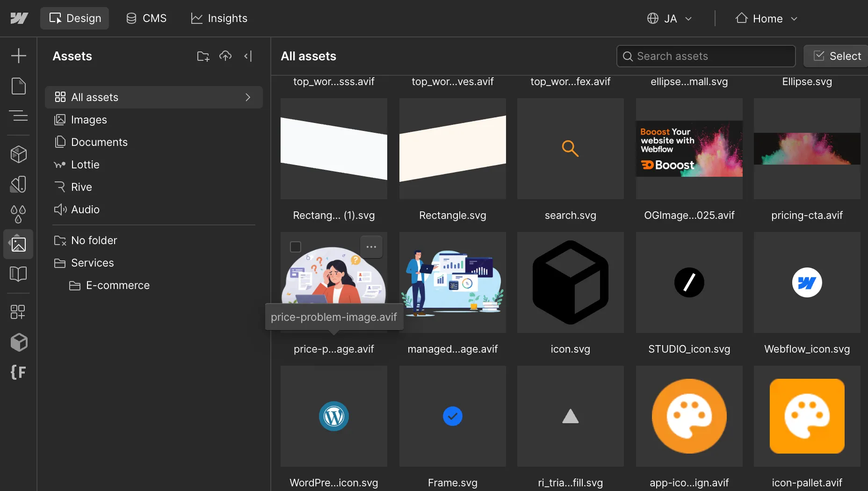The image size is (868, 491).
Task: Select the icon-pallet.avif square asset
Action: coord(807,416)
